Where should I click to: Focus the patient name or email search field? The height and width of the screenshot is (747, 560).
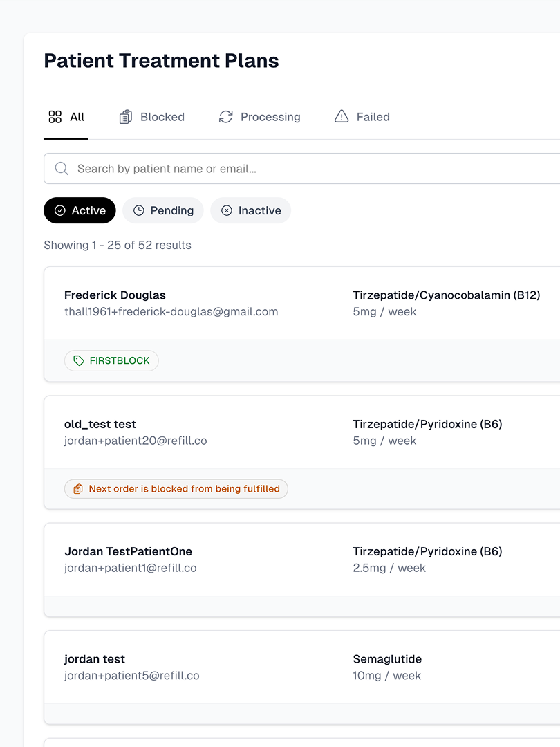pos(302,168)
